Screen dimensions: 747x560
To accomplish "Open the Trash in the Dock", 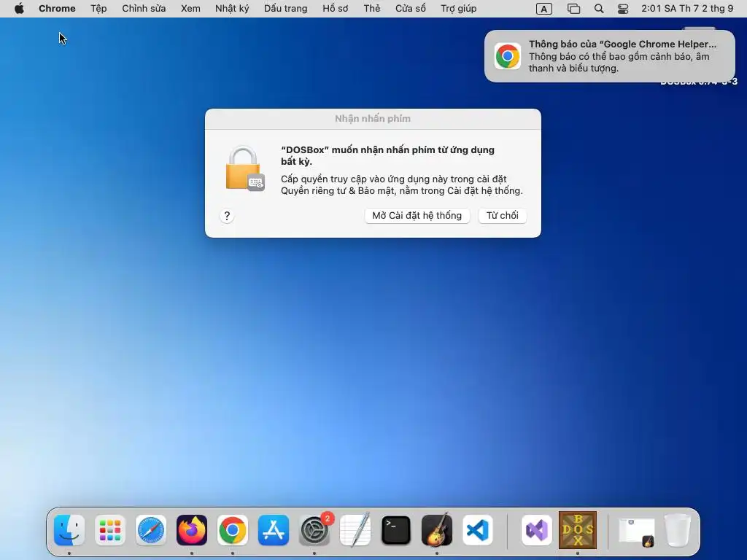I will [x=678, y=530].
